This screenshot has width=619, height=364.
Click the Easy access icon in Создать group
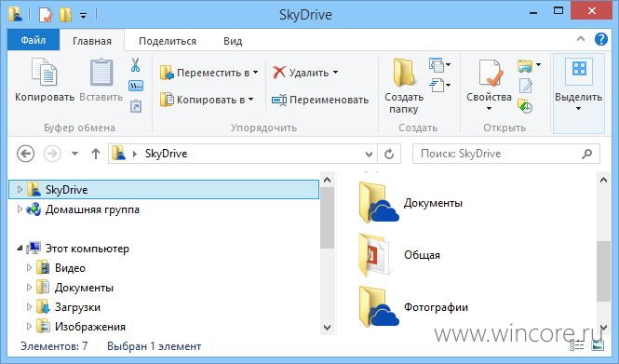[437, 85]
